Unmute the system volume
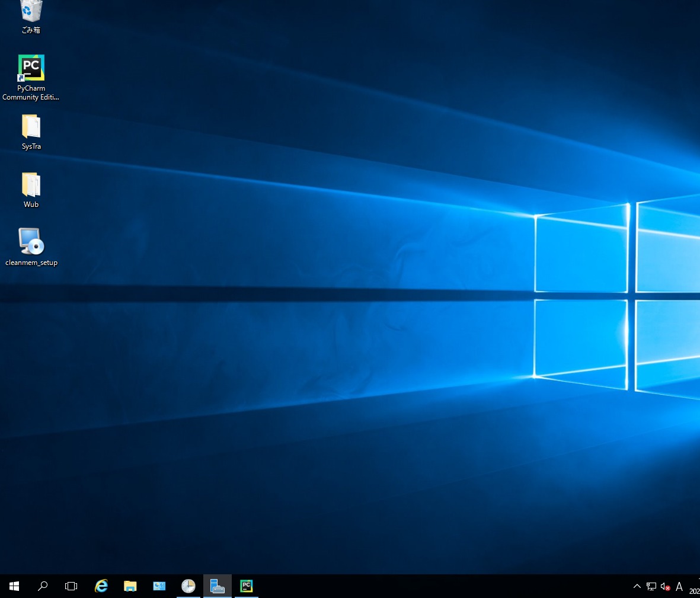Viewport: 700px width, 598px height. coord(664,586)
